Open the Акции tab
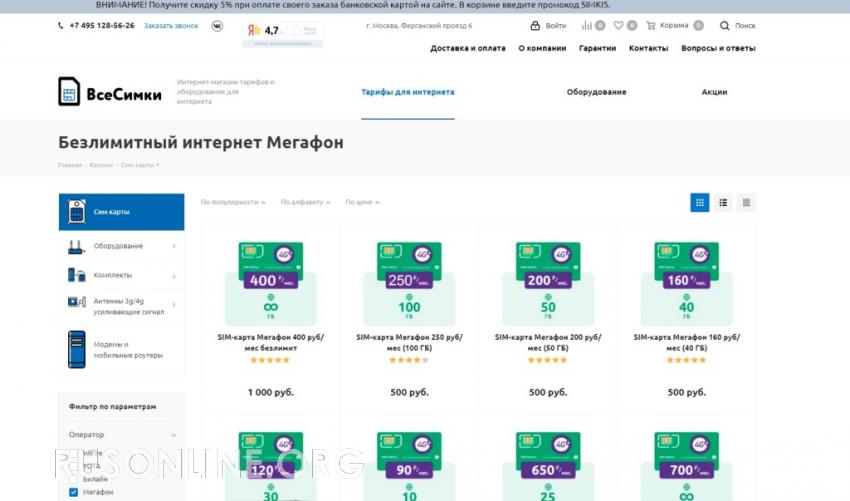Image resolution: width=850 pixels, height=501 pixels. tap(714, 92)
